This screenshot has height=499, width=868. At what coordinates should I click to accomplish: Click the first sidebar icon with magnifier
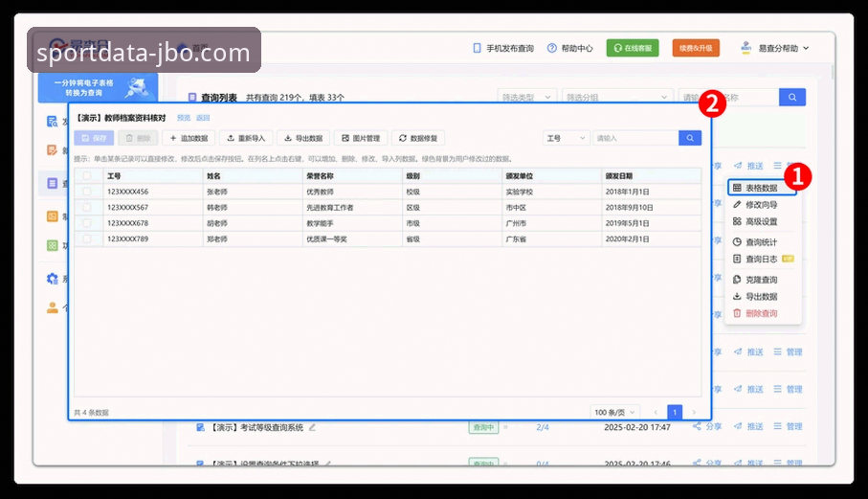pyautogui.click(x=53, y=122)
